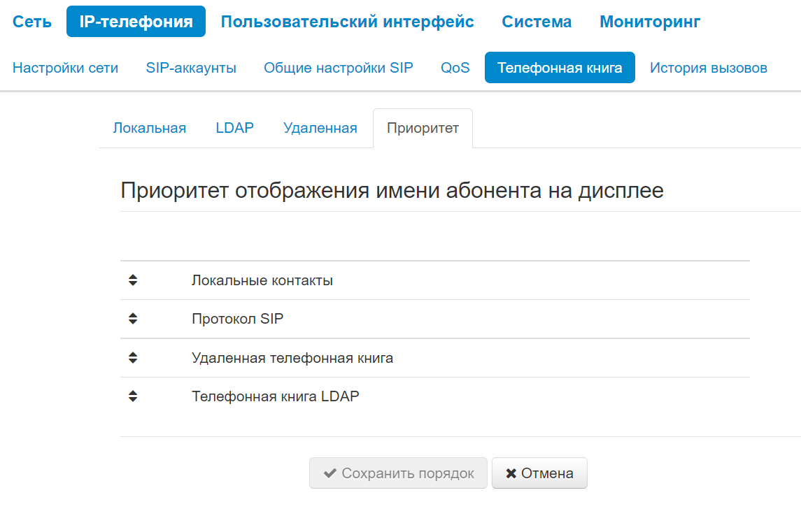Click sort handle beside Телефонная книга LDAP
Image resolution: width=801 pixels, height=532 pixels.
[x=133, y=396]
